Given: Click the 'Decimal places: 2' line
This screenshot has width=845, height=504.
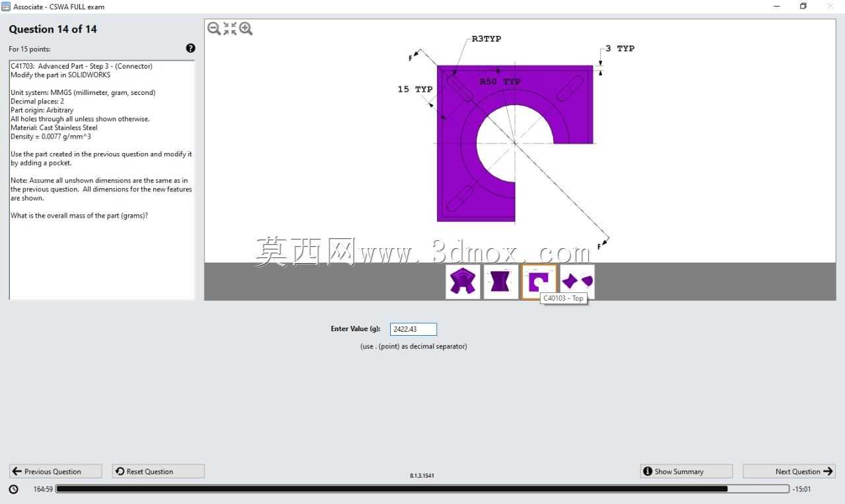Looking at the screenshot, I should point(38,102).
